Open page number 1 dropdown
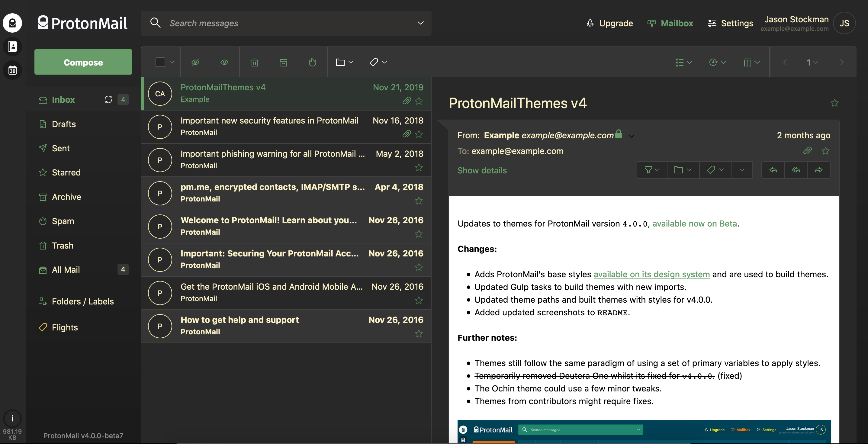Screen dimensions: 868x444 point(812,62)
